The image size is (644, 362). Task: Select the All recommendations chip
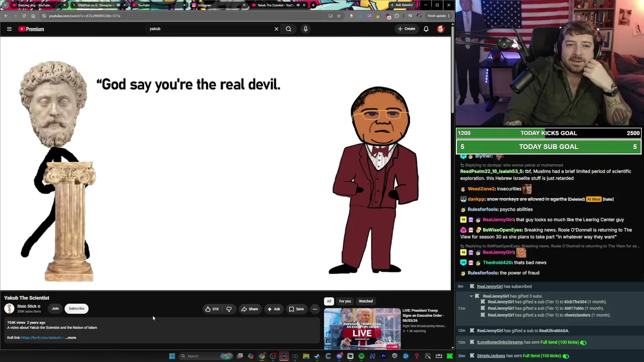tap(329, 301)
